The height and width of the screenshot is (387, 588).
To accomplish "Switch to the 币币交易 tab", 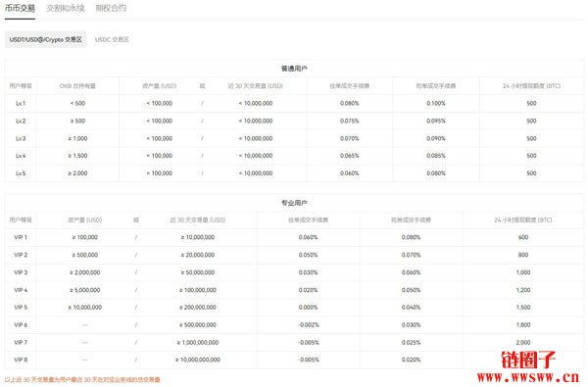I will pos(20,8).
